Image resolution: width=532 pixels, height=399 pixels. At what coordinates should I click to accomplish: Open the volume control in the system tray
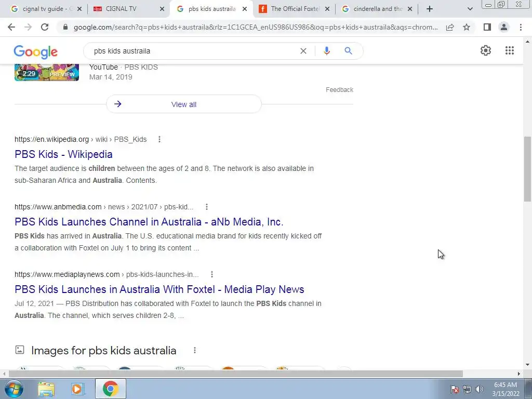(480, 389)
